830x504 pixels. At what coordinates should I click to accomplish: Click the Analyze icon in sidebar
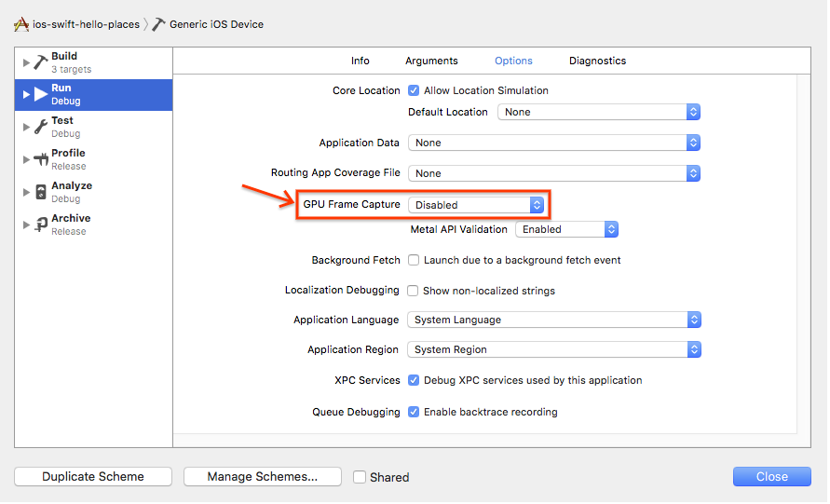tap(40, 192)
